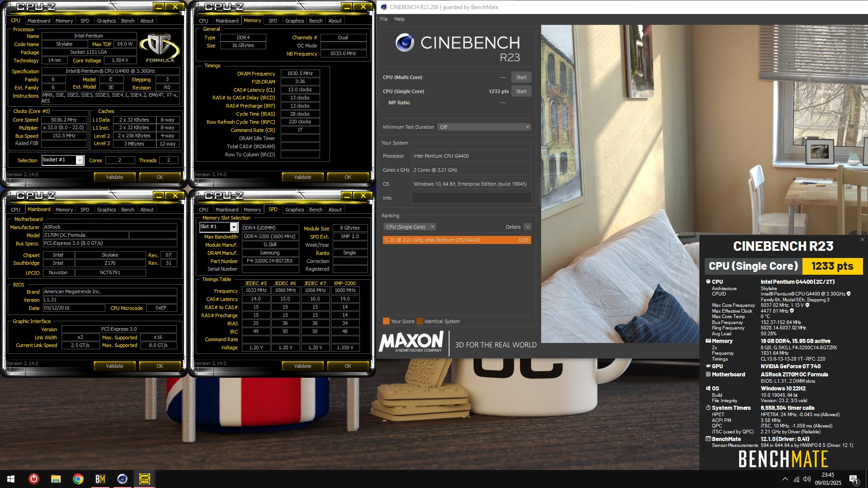The height and width of the screenshot is (488, 868).
Task: Click the BenchMate section icon in overlay
Action: 708,439
